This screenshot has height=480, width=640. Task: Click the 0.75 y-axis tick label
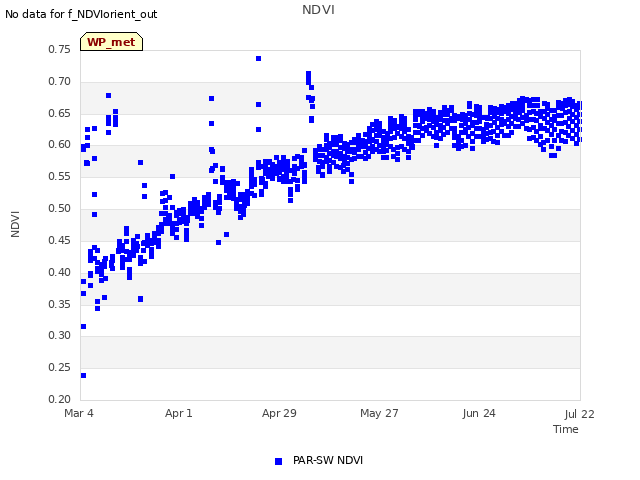click(x=60, y=49)
